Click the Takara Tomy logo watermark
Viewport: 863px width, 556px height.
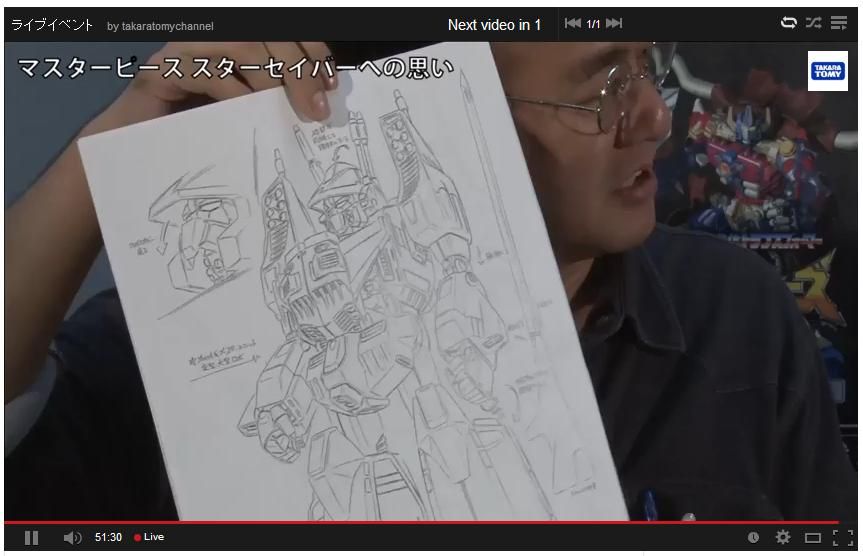coord(828,71)
